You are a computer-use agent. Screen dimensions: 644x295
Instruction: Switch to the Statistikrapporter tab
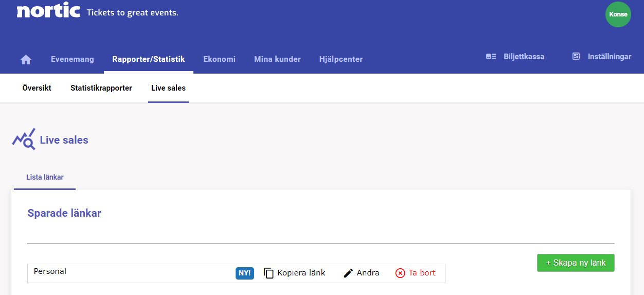101,88
